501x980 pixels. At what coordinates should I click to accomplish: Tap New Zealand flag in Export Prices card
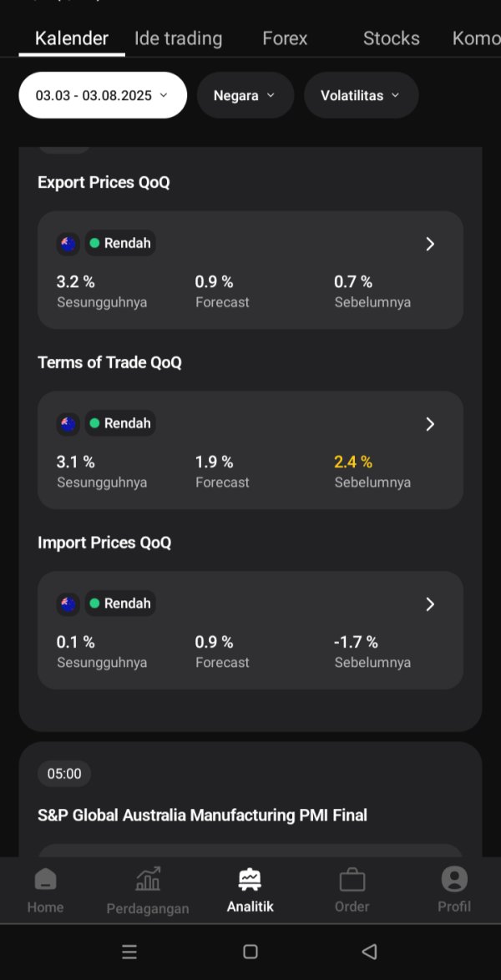pyautogui.click(x=68, y=244)
